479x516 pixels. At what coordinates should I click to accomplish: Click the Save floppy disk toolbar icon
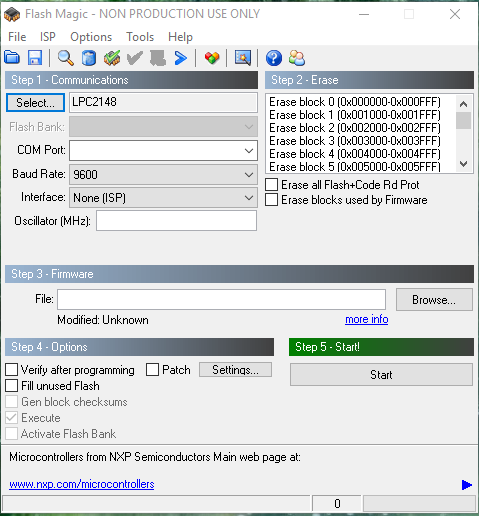35,58
